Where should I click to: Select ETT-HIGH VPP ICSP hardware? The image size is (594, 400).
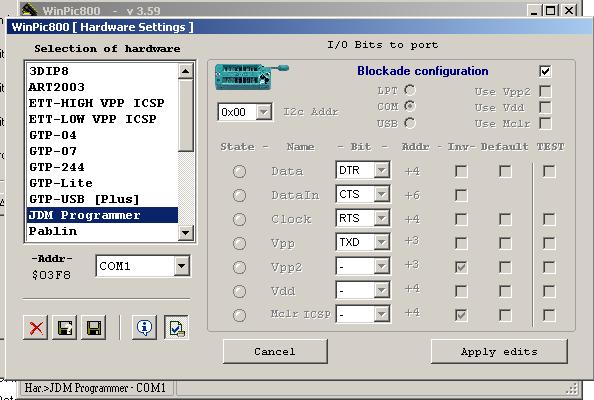point(102,103)
